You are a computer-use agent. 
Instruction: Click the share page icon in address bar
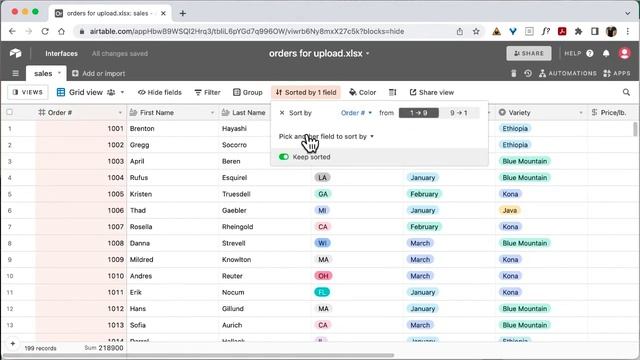point(460,31)
